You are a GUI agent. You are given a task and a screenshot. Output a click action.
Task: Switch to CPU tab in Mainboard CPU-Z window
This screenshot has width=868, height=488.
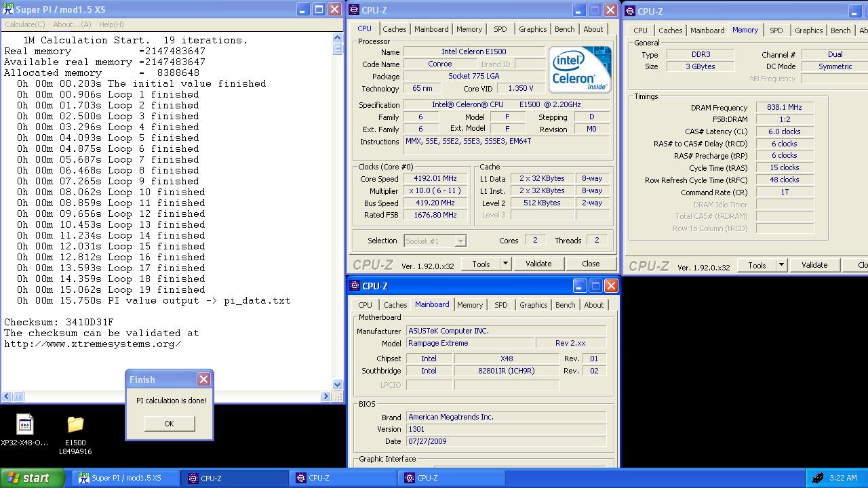(366, 305)
